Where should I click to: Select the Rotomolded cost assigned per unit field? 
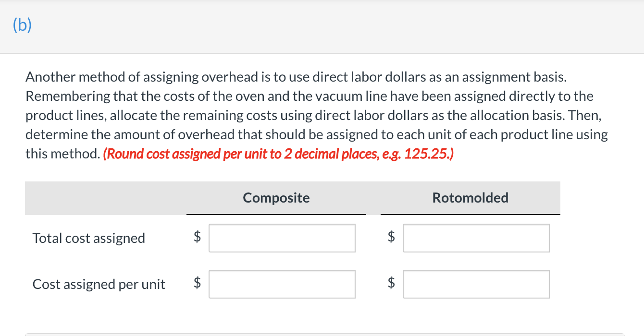pos(476,284)
